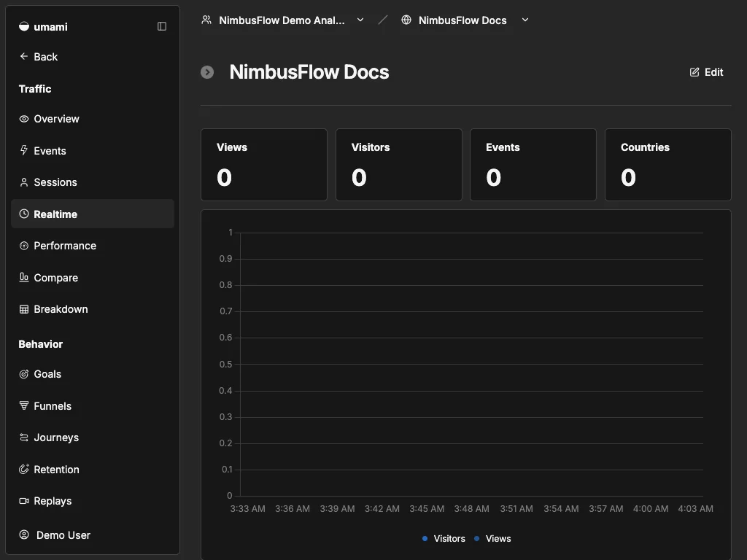Click the 0.5 y-axis label
Screen dimensions: 747x560
point(226,365)
